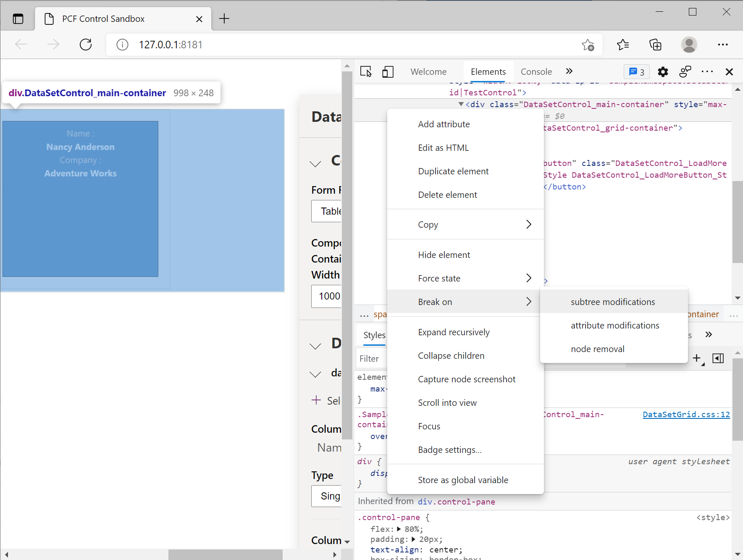Add this page to favorites via the star
The height and width of the screenshot is (560, 743).
tap(588, 45)
